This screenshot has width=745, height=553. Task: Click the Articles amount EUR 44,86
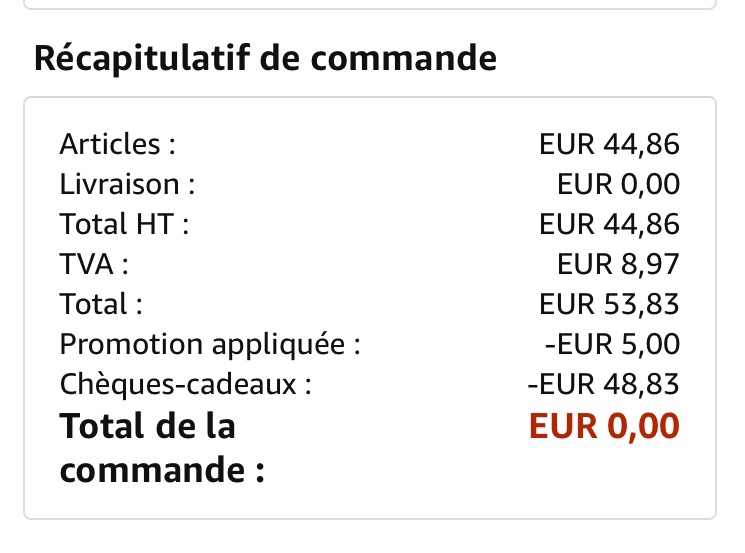click(609, 144)
